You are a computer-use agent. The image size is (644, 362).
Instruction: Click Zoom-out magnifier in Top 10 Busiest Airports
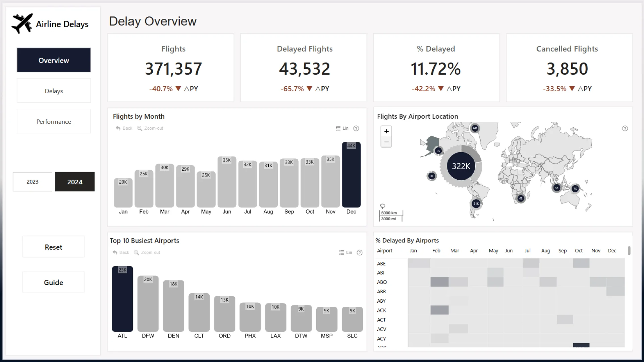coord(147,252)
